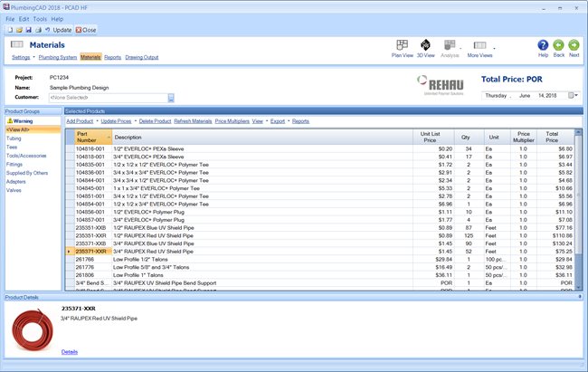Select the Tees product group
Viewport: 588px width, 372px height.
coord(12,148)
